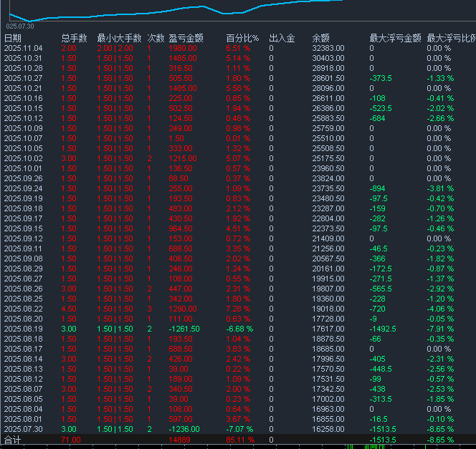Select the 2025.11.04 date row
476x449 pixels.
coord(24,48)
